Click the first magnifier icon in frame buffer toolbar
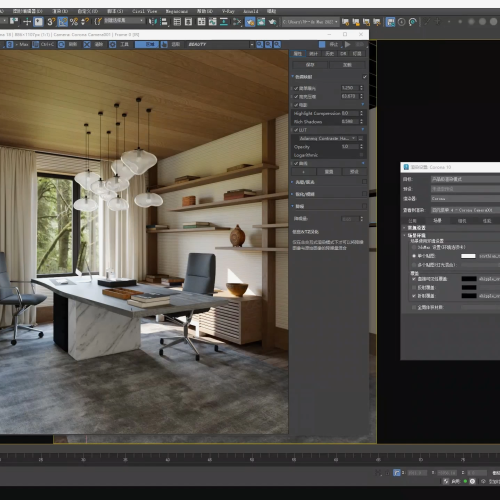The height and width of the screenshot is (500, 500). point(260,44)
